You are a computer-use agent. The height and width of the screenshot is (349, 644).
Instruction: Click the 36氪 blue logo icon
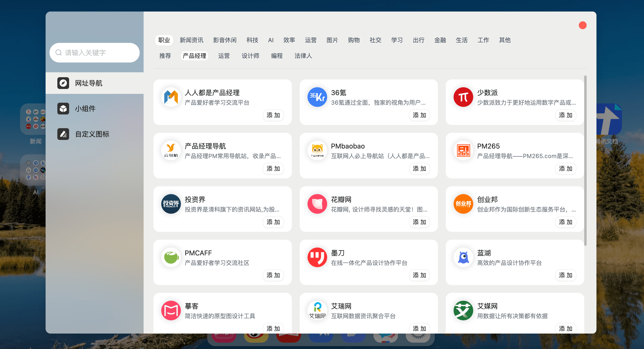click(317, 97)
